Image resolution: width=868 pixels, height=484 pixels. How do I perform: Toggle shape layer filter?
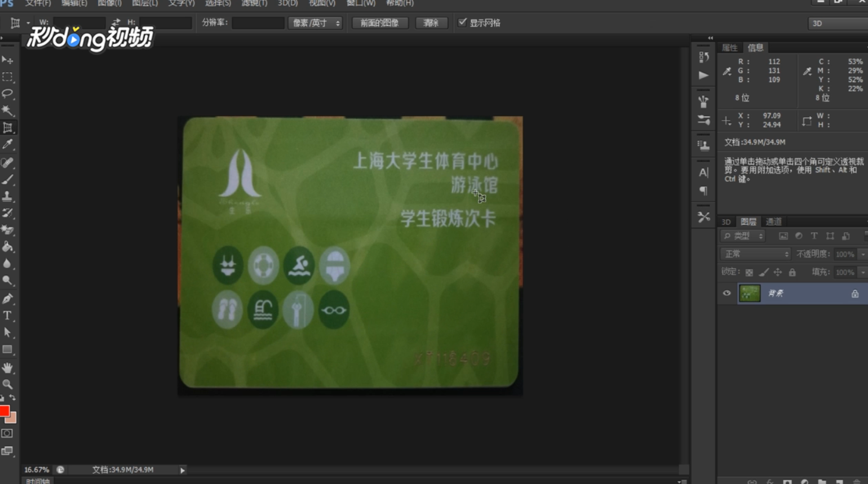coord(830,236)
